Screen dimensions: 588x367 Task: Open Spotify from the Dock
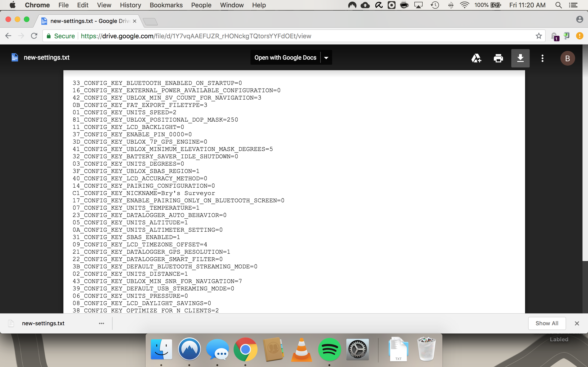tap(329, 349)
